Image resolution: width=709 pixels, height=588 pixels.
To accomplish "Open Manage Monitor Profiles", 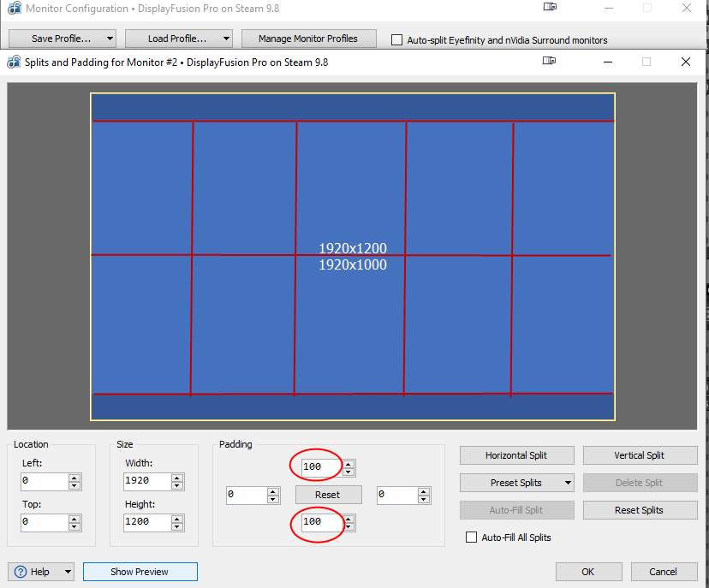I will (x=307, y=39).
